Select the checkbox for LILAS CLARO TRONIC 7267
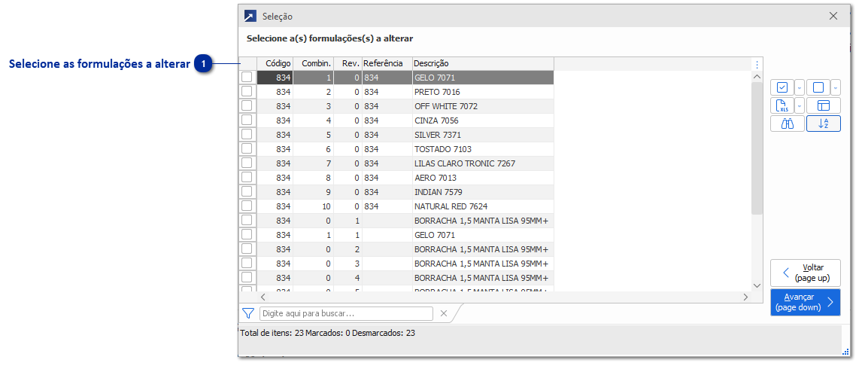 tap(247, 163)
